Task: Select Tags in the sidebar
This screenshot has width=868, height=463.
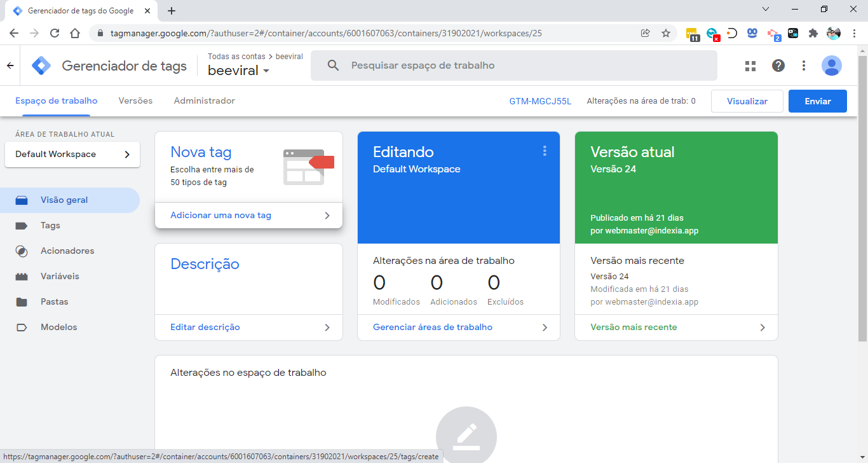Action: (x=70, y=226)
